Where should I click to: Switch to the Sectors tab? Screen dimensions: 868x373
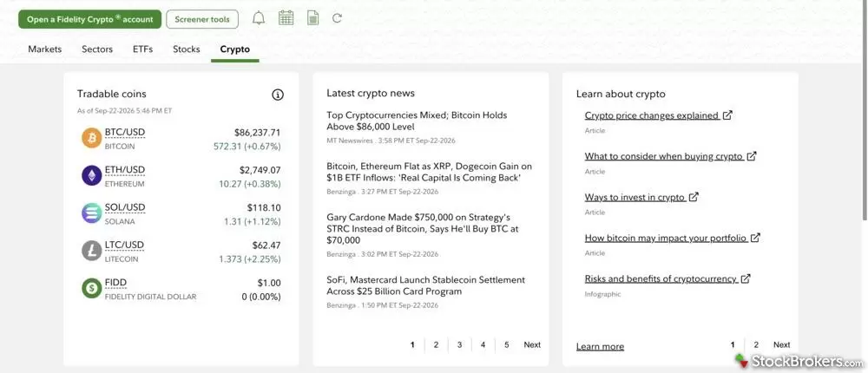[x=97, y=49]
